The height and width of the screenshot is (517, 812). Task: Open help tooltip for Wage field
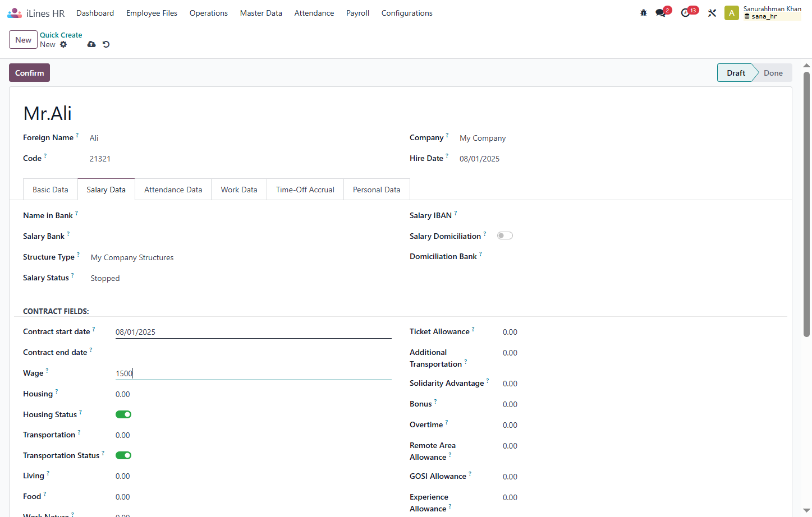point(47,371)
